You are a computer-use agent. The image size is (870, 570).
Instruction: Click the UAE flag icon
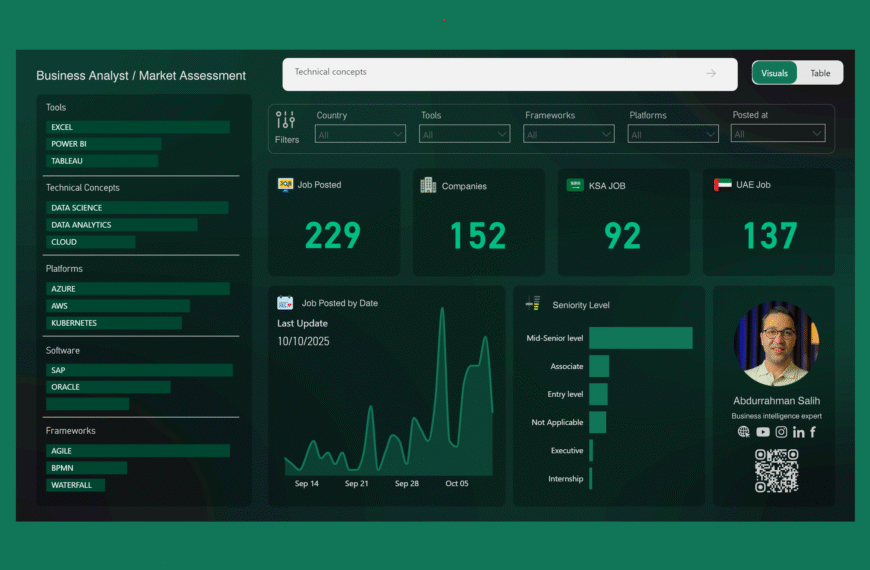[722, 185]
